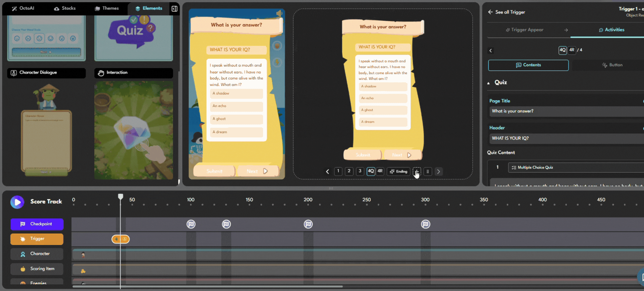Click the Ending page button
The image size is (644, 291).
point(398,171)
